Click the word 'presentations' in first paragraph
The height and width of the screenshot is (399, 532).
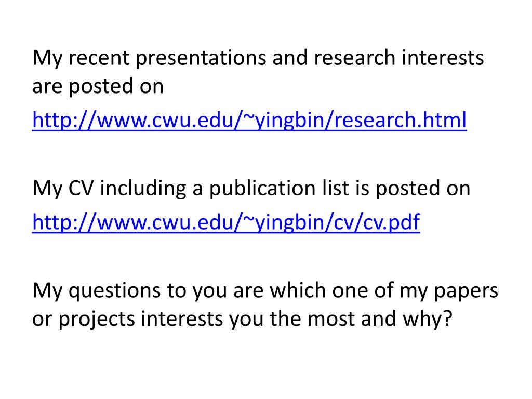point(201,58)
